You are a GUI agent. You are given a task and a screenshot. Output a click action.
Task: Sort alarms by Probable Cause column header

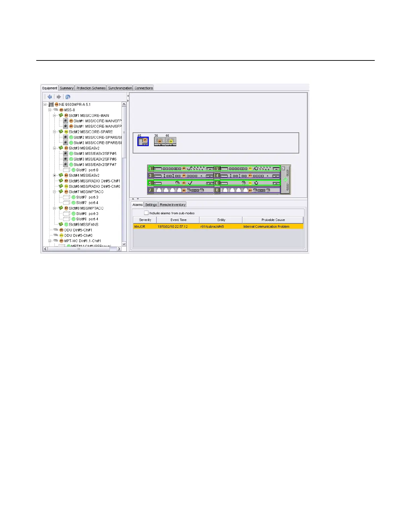tap(273, 220)
